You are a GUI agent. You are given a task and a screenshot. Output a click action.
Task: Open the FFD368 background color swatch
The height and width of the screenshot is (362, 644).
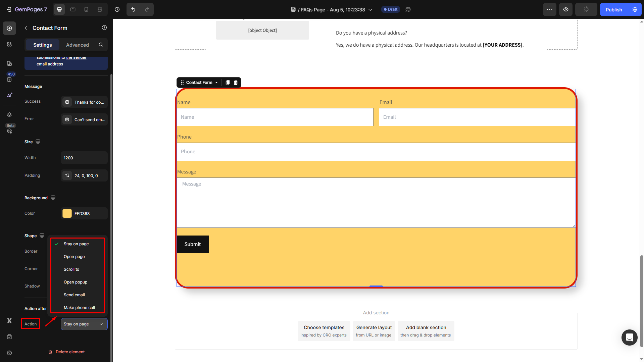click(67, 214)
